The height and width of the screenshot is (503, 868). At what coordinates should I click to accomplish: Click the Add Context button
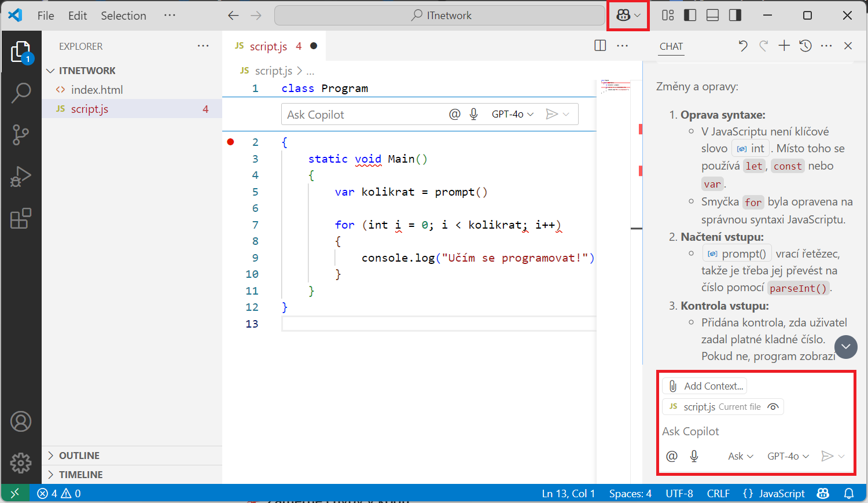(706, 386)
